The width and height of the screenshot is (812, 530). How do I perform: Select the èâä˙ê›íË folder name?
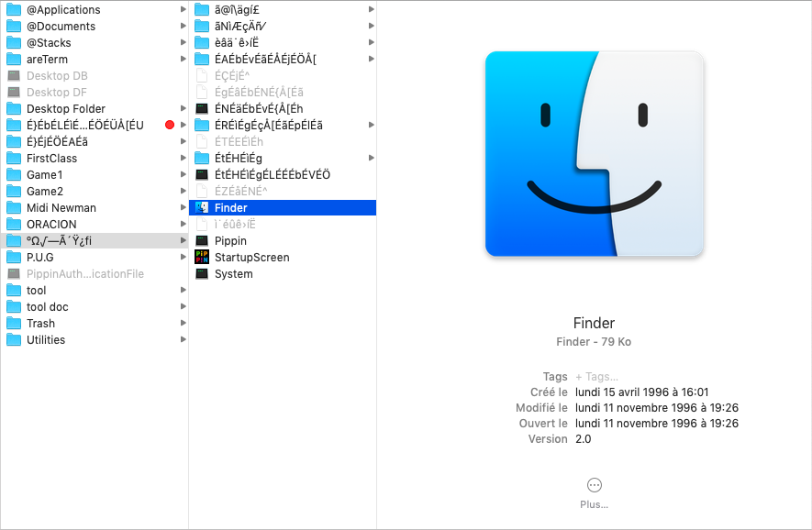[237, 42]
